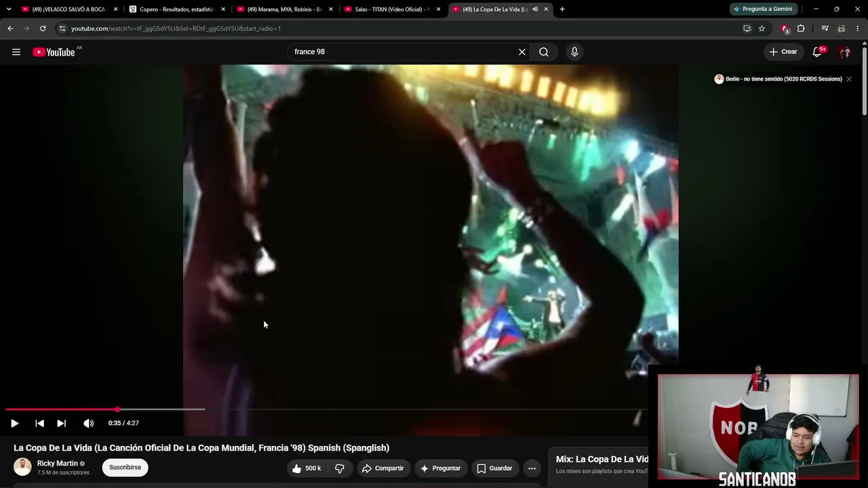Like the video with 500 k likes
Viewport: 868px width, 488px height.
306,468
